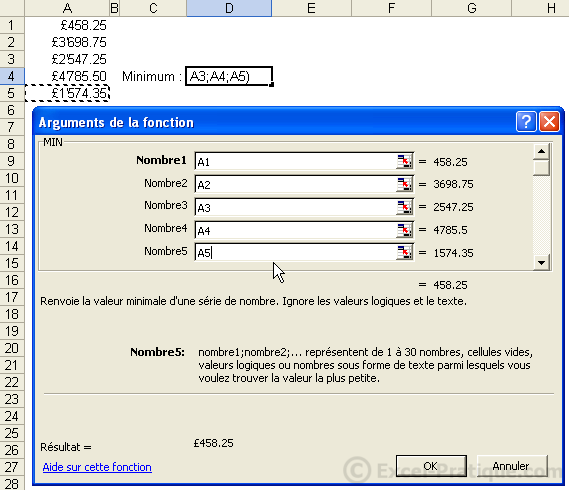Click the scroll down arrow in arguments list

[x=541, y=262]
